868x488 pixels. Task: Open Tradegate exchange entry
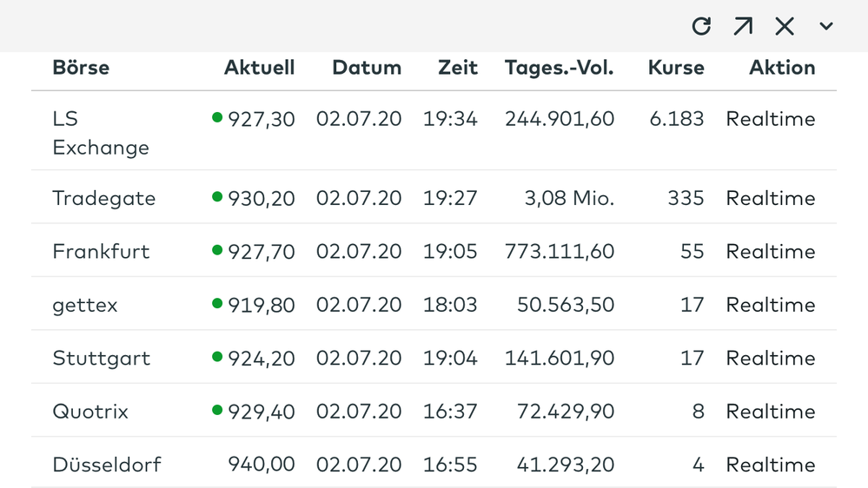pyautogui.click(x=103, y=199)
